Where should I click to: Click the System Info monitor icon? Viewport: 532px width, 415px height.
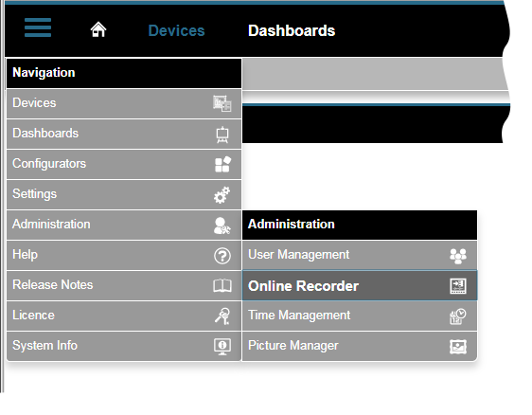(x=222, y=347)
